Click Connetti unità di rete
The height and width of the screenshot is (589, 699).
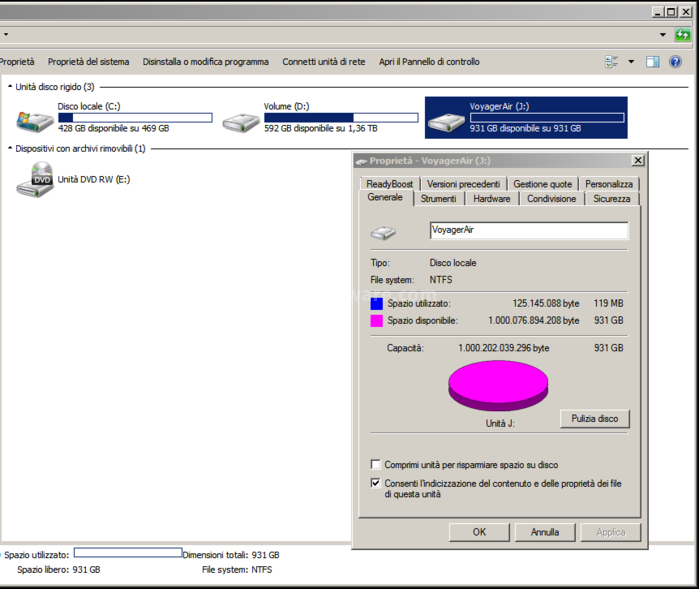(x=324, y=62)
